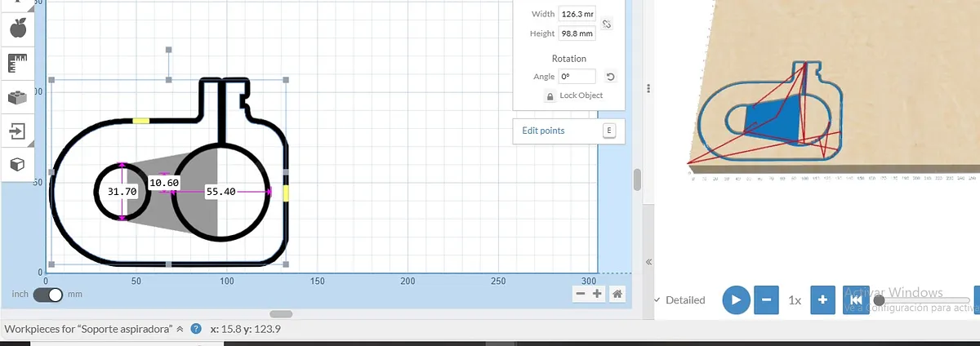
Task: Click the Lock Object padlock icon
Action: click(x=550, y=96)
